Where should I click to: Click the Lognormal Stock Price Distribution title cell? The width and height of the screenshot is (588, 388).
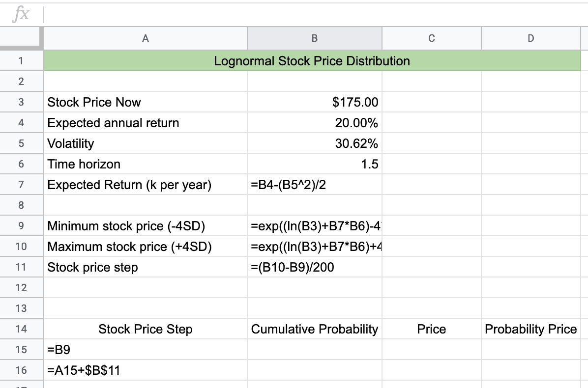(312, 61)
